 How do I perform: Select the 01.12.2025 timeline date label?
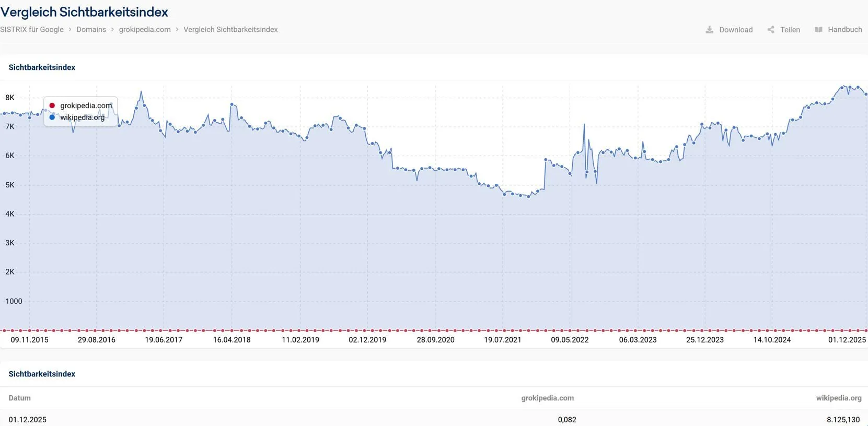tap(847, 340)
